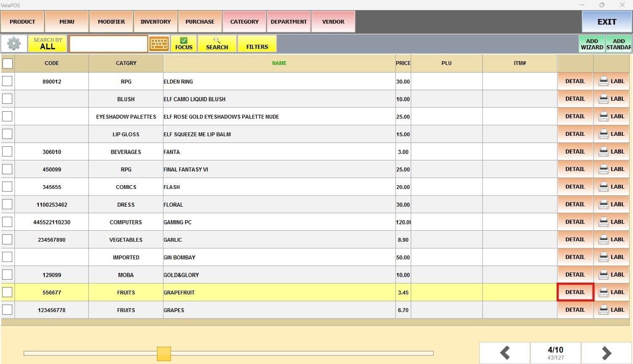The height and width of the screenshot is (364, 633).
Task: Open DETAIL for GRAPEFRUIT
Action: click(x=575, y=292)
